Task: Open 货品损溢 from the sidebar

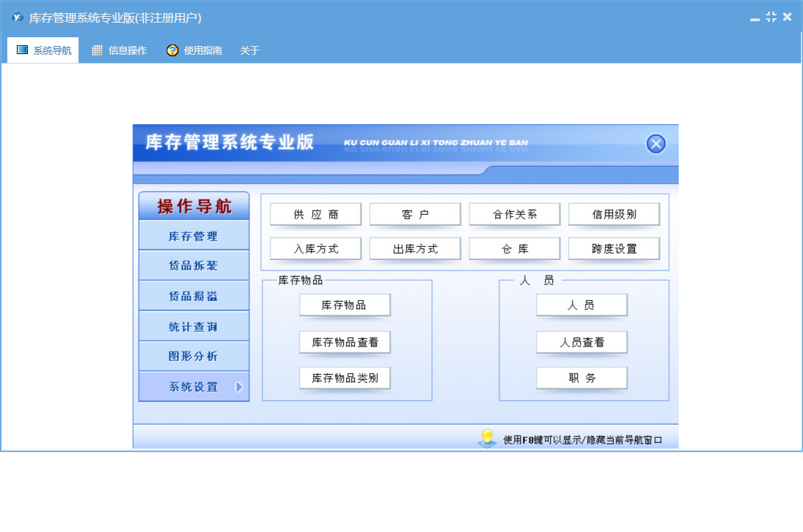Action: click(194, 296)
